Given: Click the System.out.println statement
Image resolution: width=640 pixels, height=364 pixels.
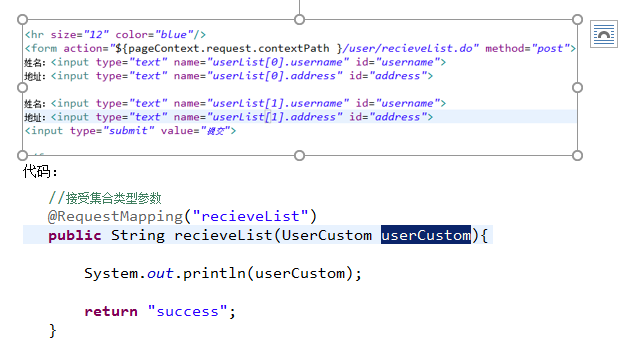Looking at the screenshot, I should [x=223, y=273].
